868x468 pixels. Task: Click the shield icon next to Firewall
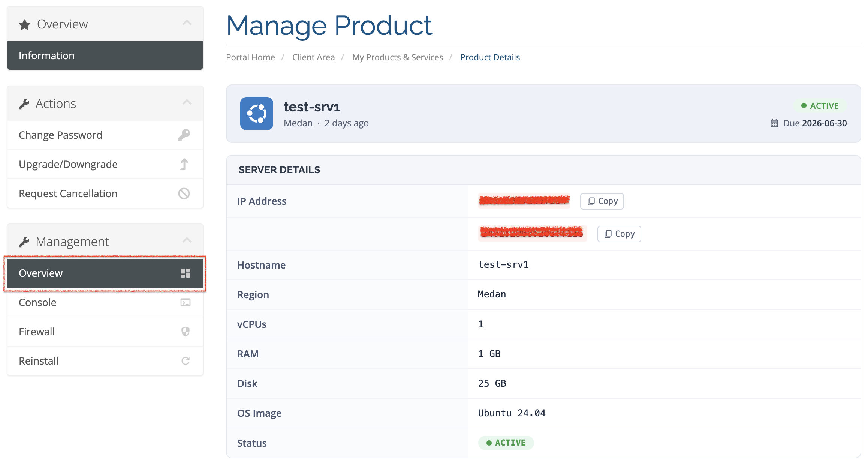pyautogui.click(x=186, y=331)
